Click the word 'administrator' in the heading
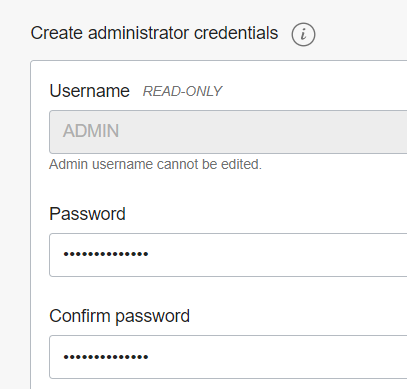 [138, 33]
